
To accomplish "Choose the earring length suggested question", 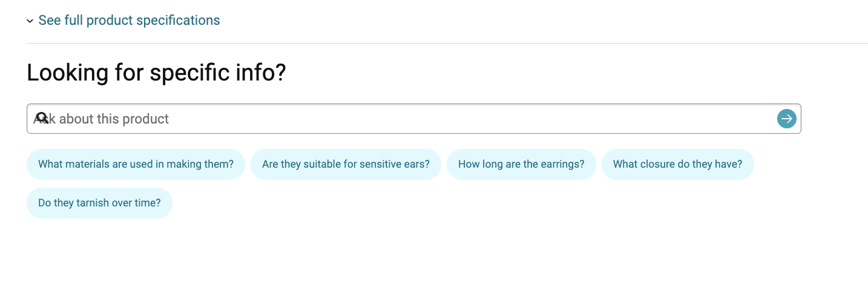I will coord(521,164).
